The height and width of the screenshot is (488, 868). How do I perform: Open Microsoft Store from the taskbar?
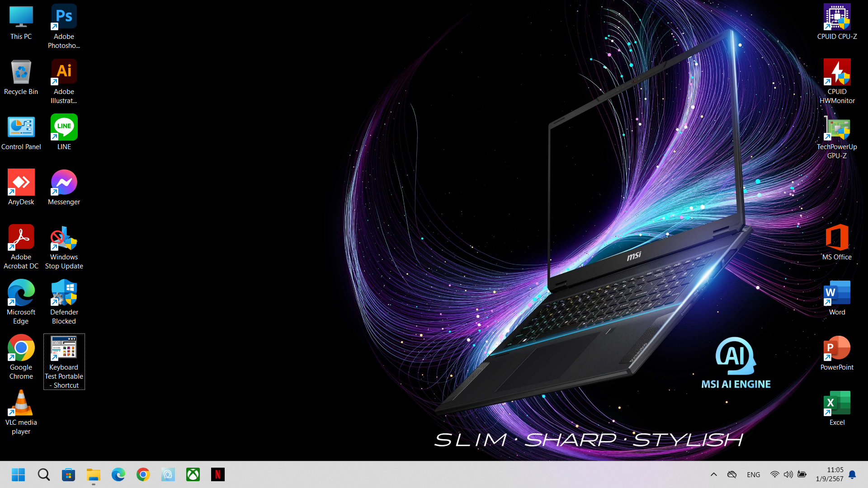[x=68, y=474]
